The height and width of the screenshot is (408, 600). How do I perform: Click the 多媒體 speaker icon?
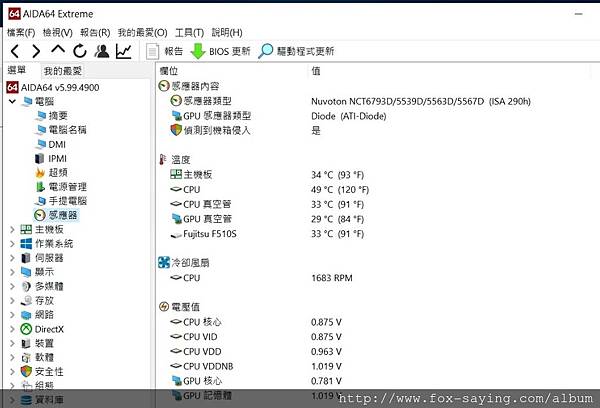click(x=26, y=286)
